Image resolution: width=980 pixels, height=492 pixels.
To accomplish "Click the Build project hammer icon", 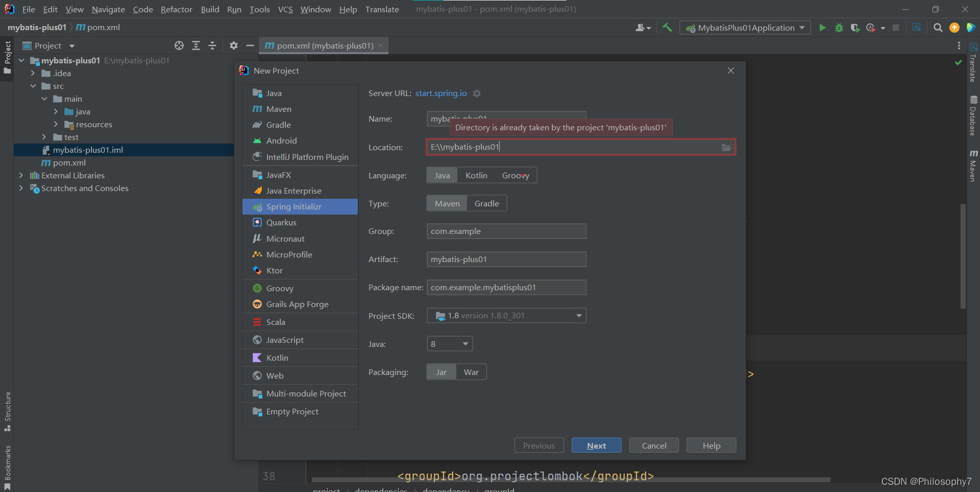I will (x=667, y=28).
